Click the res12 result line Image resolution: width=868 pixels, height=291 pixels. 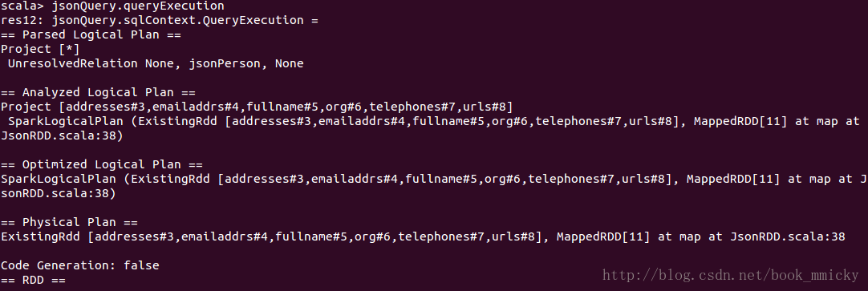pyautogui.click(x=160, y=21)
